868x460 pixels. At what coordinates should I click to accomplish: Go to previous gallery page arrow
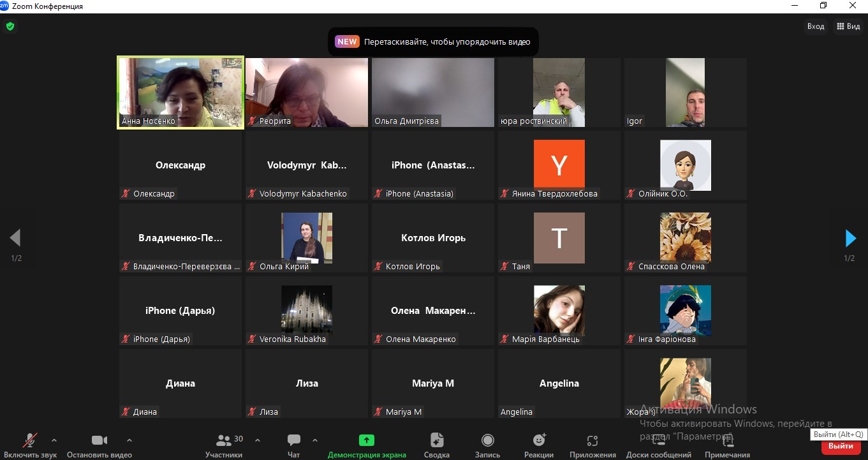(15, 238)
